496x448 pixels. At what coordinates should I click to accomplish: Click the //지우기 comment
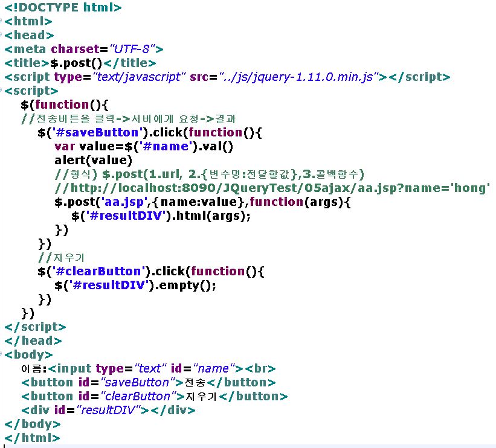click(x=61, y=258)
